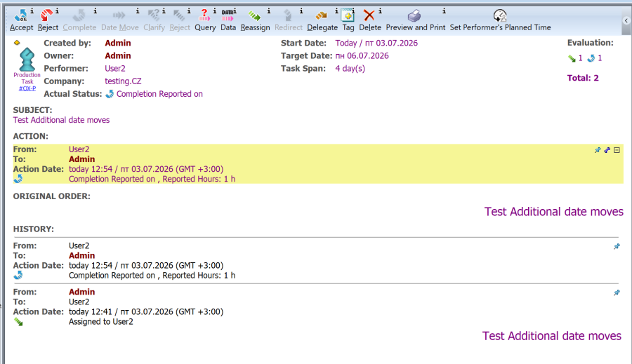Click the grayed-out Reject button next to Query
The height and width of the screenshot is (364, 632).
click(x=179, y=21)
